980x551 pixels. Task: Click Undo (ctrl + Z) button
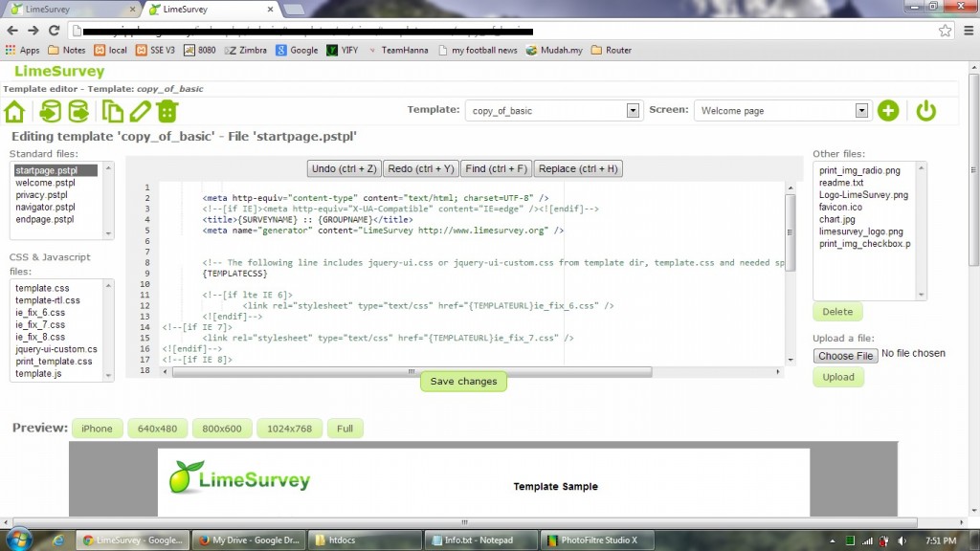344,169
